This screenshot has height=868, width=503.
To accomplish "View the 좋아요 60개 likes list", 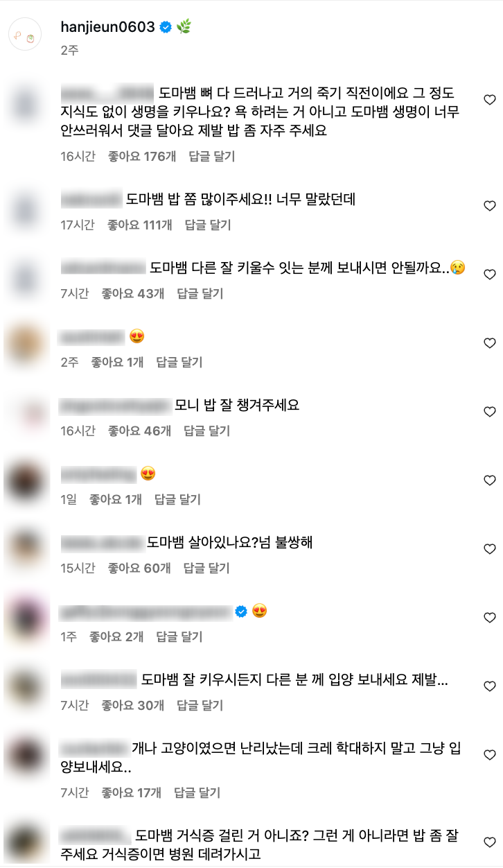I will point(139,568).
